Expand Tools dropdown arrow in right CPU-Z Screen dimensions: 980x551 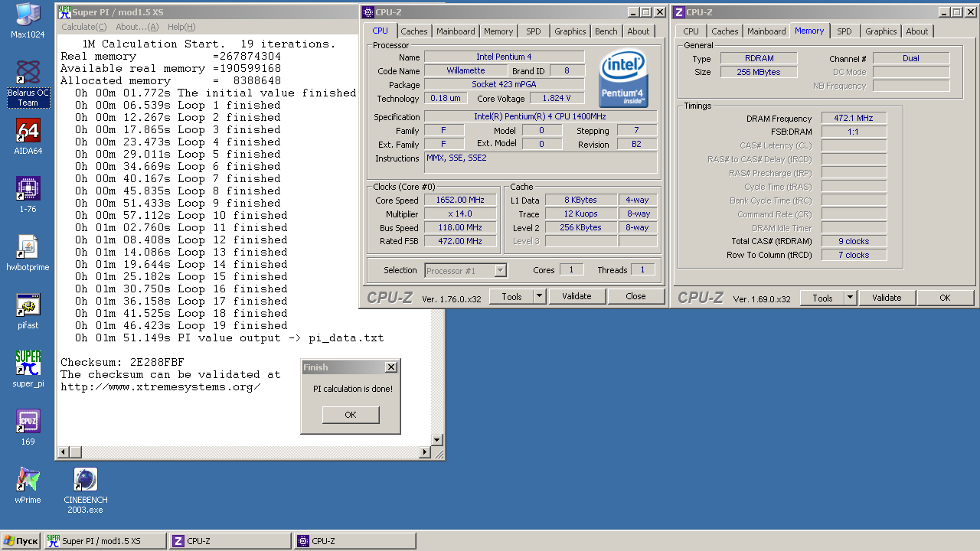tap(850, 298)
